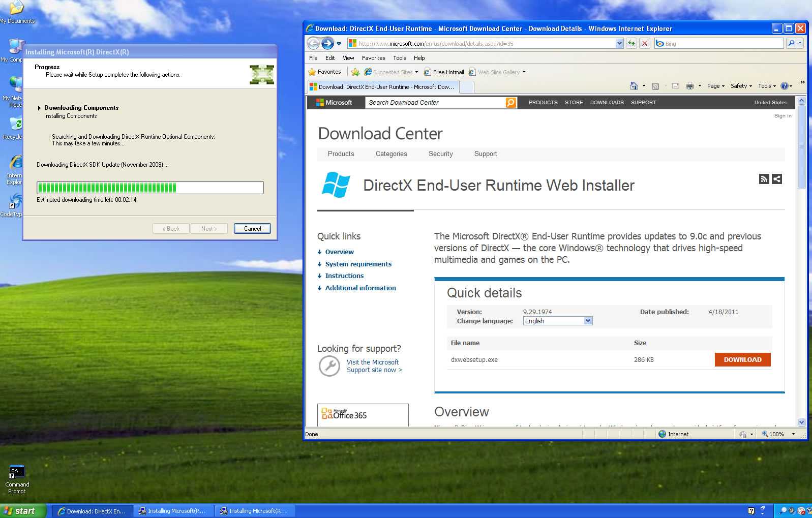Open PRODUCTS in Microsoft header

click(x=543, y=102)
